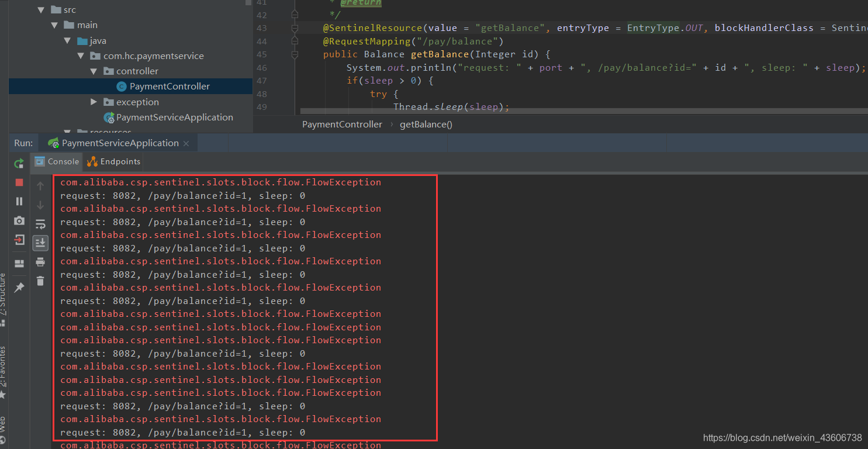Click getBalance method name in the editor
This screenshot has width=868, height=449.
tap(440, 54)
